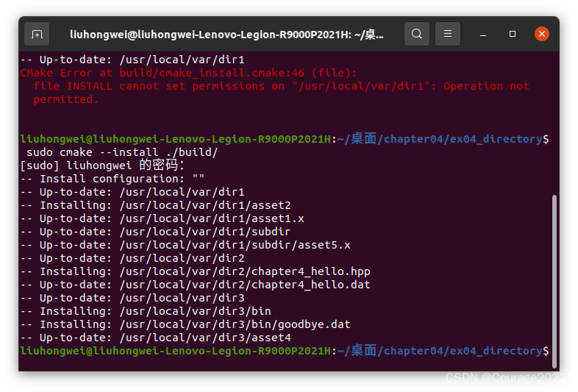Click the 'chapter4_hello.hpp' output line

point(196,272)
